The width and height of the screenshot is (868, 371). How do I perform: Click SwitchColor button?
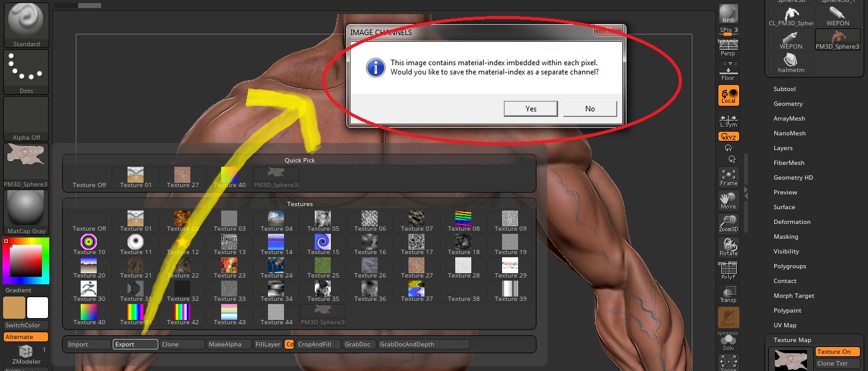pos(26,325)
